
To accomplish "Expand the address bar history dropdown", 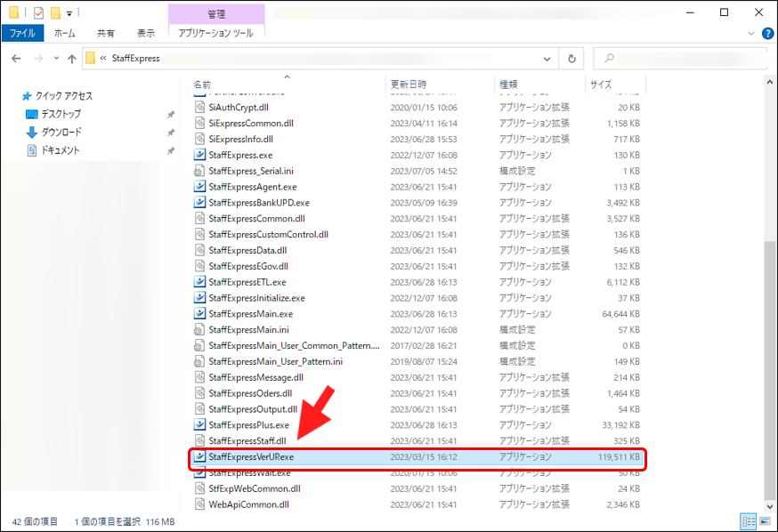I will [x=547, y=59].
